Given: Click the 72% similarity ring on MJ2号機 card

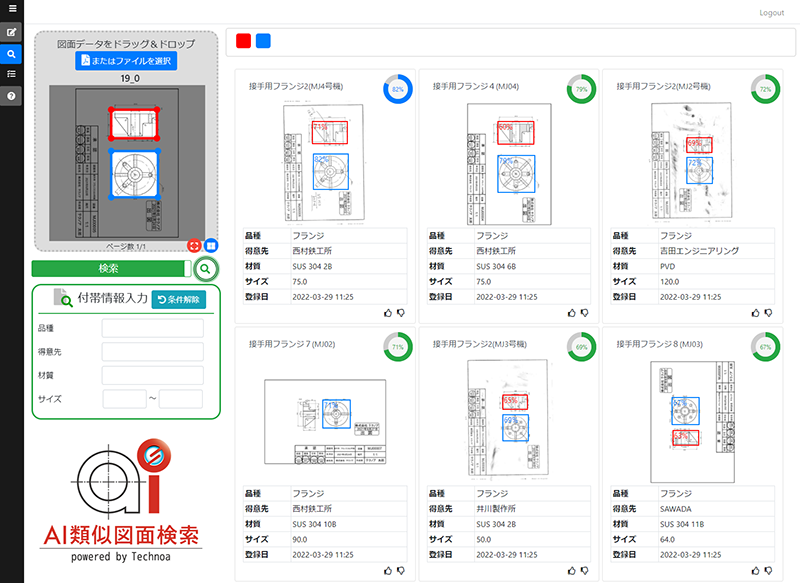Looking at the screenshot, I should point(765,89).
